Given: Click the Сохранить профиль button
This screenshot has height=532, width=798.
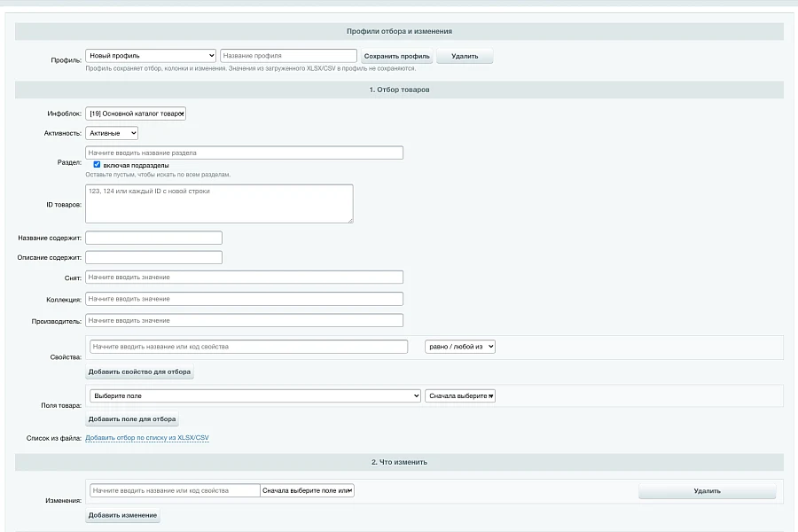Looking at the screenshot, I should click(397, 56).
